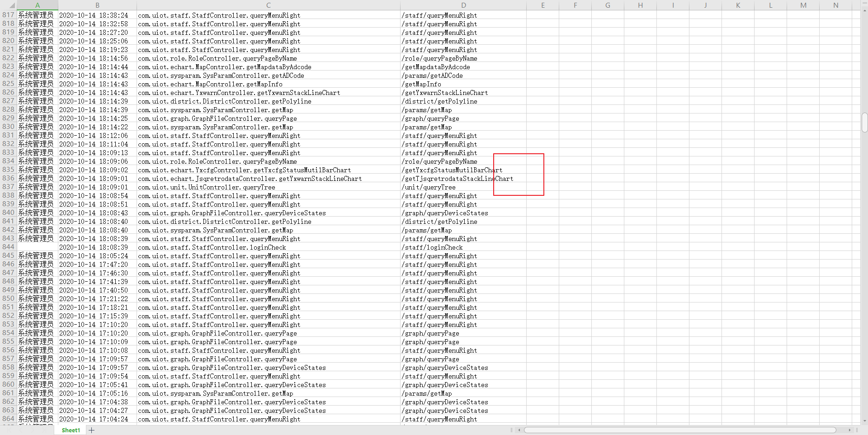Select row 830 header
Screen dimensions: 868x435
[x=8, y=127]
